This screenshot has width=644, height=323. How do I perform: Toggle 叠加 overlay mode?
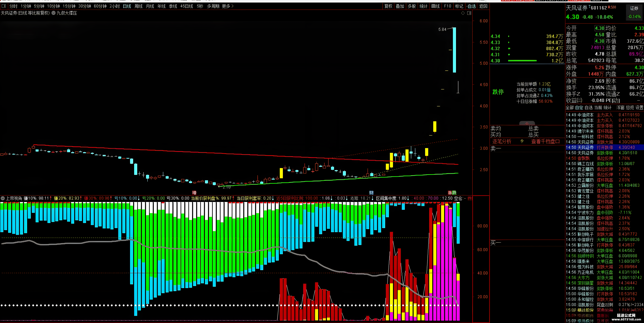(x=400, y=6)
